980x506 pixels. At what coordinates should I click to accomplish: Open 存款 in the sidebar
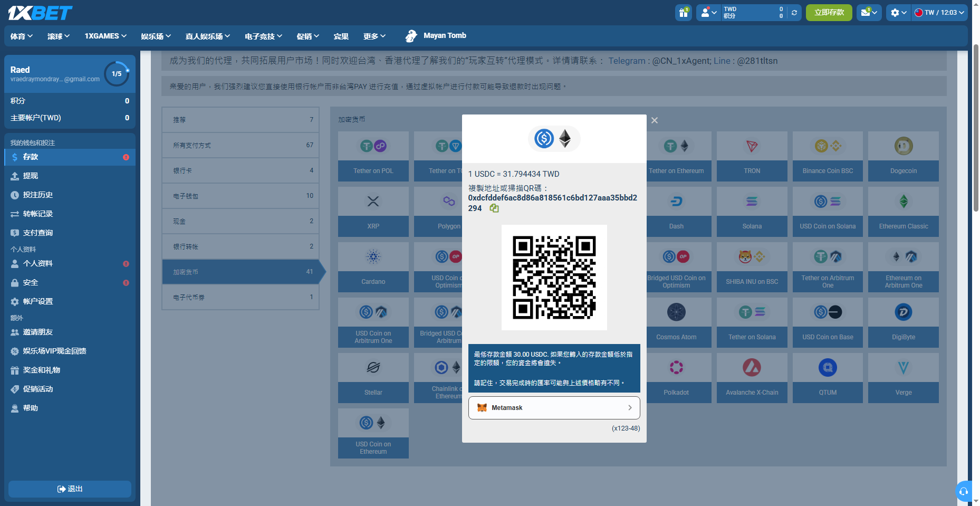tap(70, 157)
